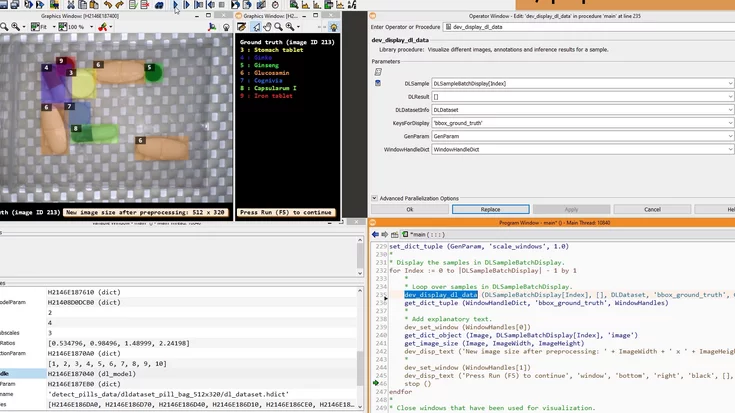Click the back arrow in Program Window
The height and width of the screenshot is (413, 735).
pos(375,234)
